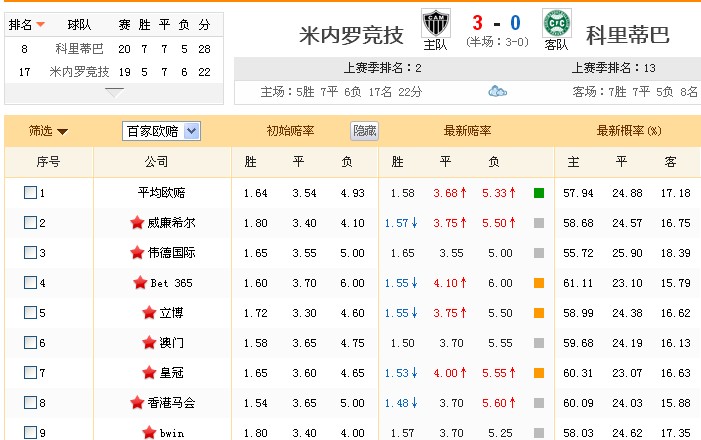This screenshot has width=701, height=440.
Task: Select the checkbox for row 8 香港马会
Action: [x=30, y=403]
